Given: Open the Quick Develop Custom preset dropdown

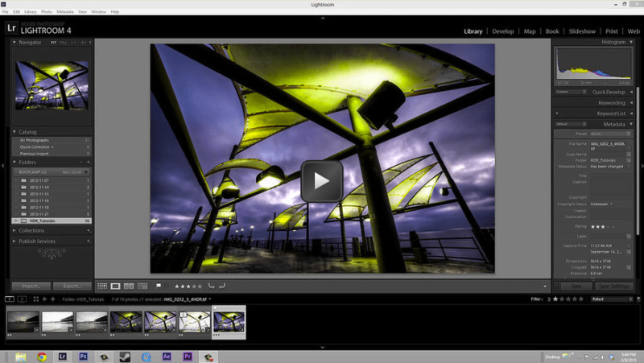Looking at the screenshot, I should coord(571,92).
